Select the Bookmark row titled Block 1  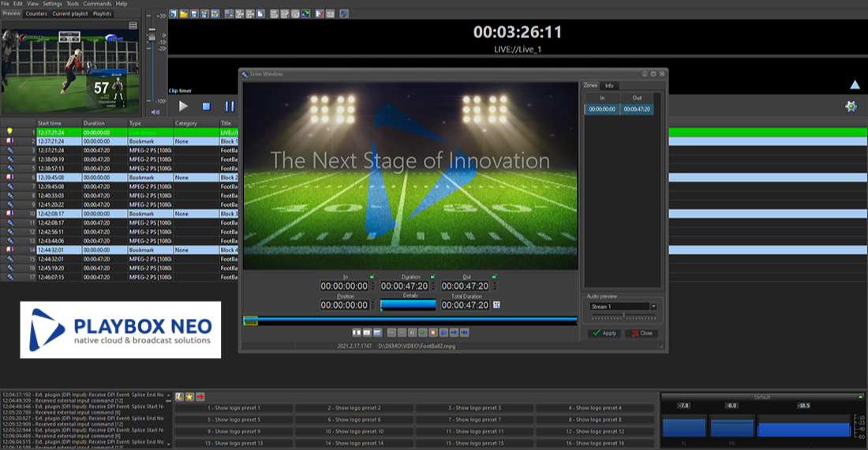pos(119,141)
